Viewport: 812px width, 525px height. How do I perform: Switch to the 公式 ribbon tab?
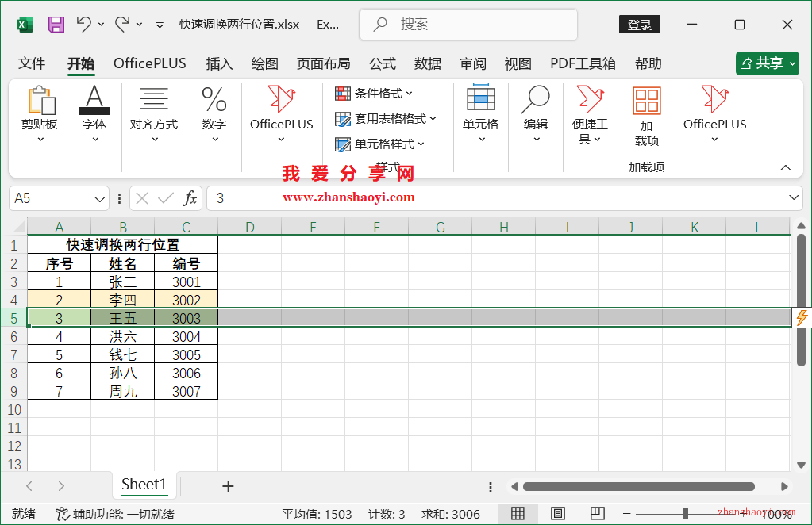[382, 63]
